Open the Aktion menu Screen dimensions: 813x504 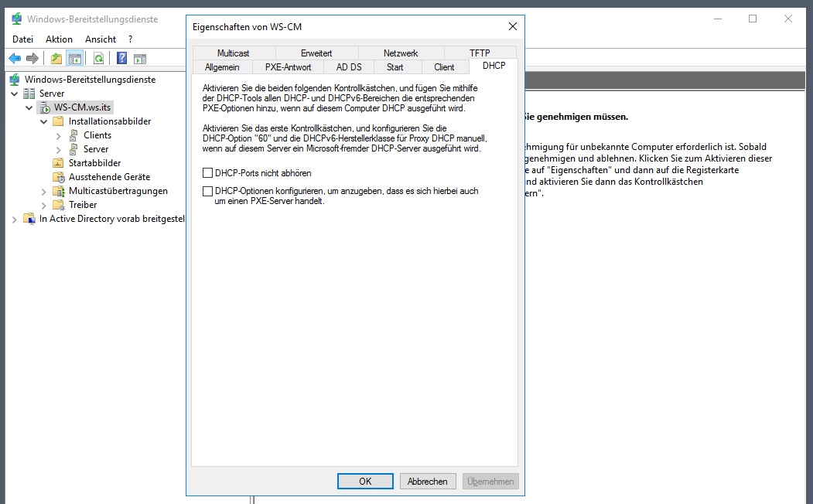[x=59, y=39]
